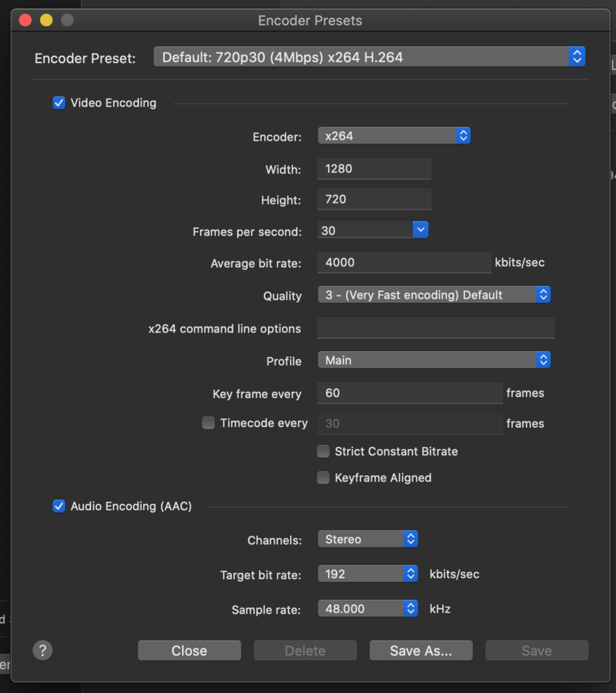
Task: Uncheck the Video Encoding checkbox
Action: 59,102
